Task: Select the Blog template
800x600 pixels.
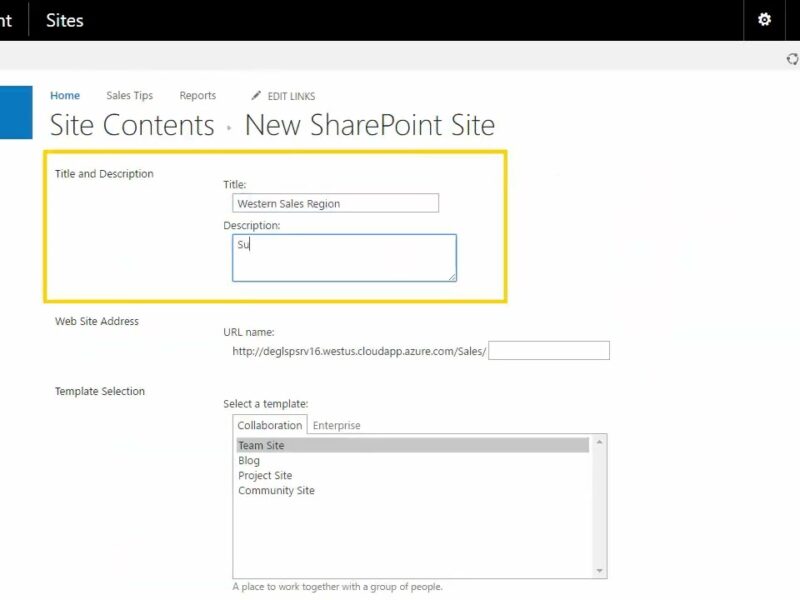Action: pos(249,461)
